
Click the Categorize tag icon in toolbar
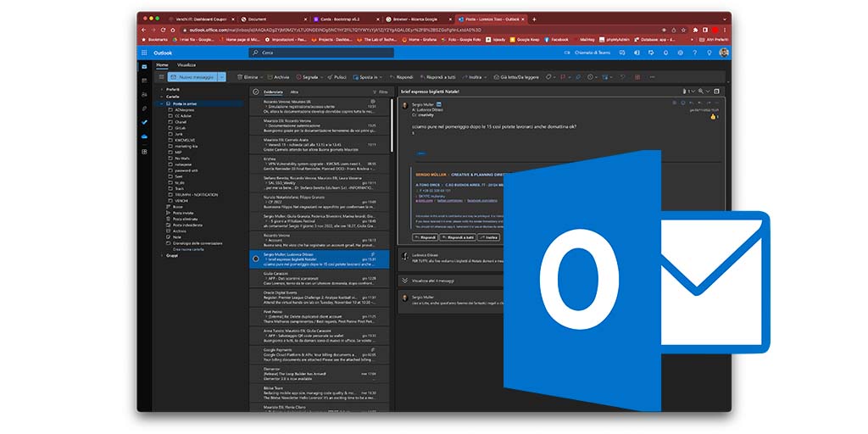click(x=548, y=77)
